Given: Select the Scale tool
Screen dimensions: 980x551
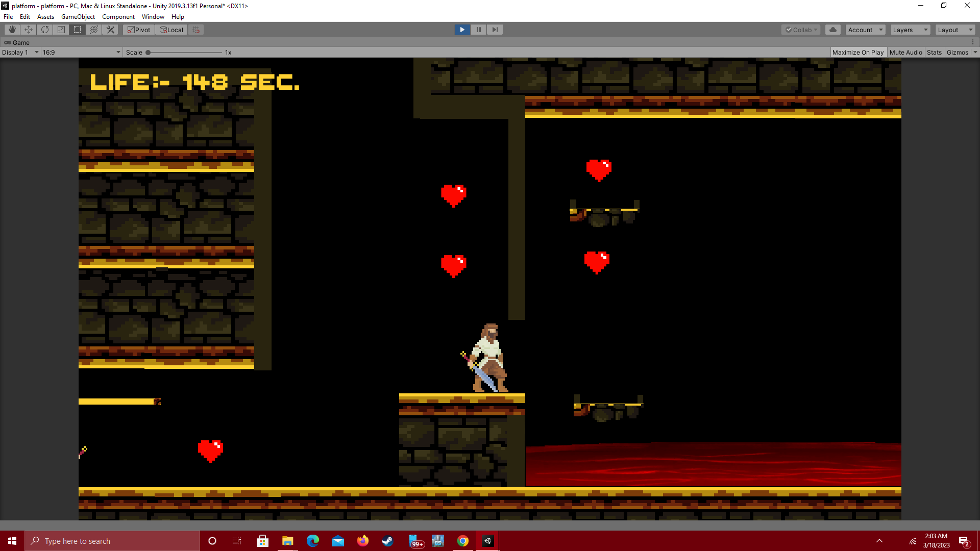Looking at the screenshot, I should [x=61, y=30].
